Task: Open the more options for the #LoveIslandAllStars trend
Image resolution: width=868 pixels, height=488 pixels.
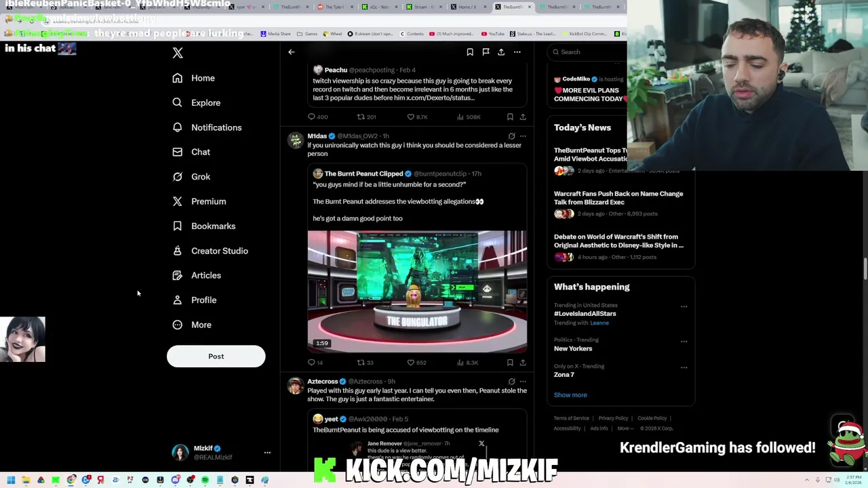Action: coord(684,306)
